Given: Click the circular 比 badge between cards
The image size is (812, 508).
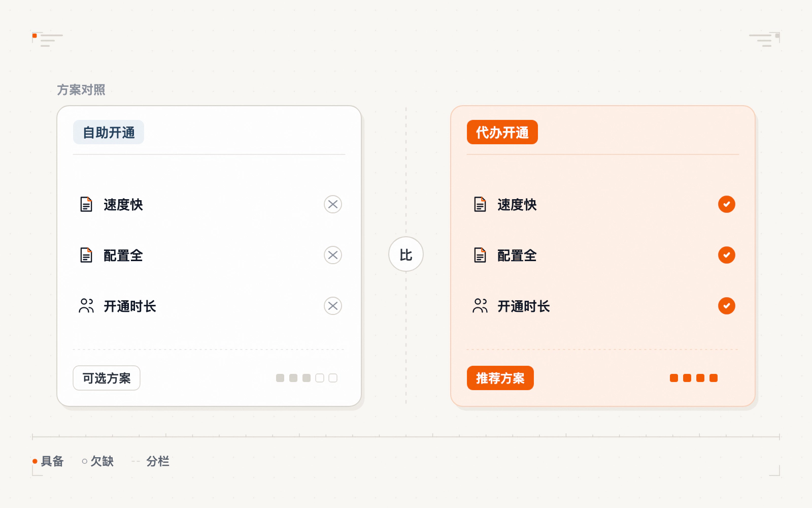Looking at the screenshot, I should coord(406,254).
